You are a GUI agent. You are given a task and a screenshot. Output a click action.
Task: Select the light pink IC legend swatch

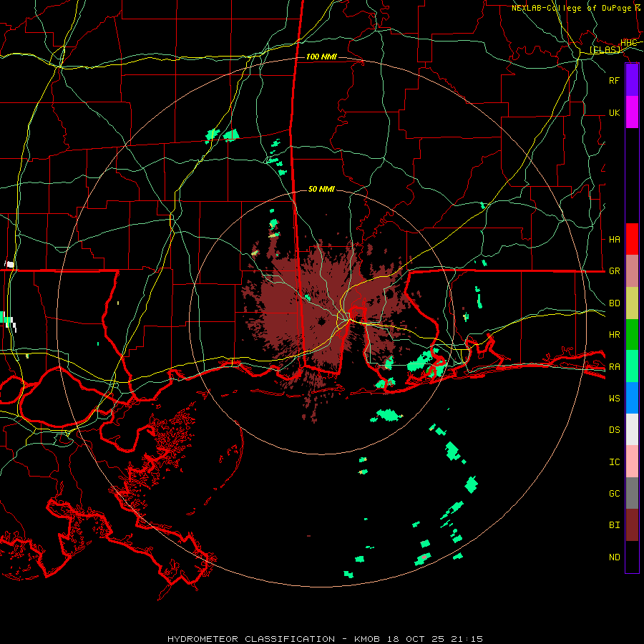tap(632, 462)
